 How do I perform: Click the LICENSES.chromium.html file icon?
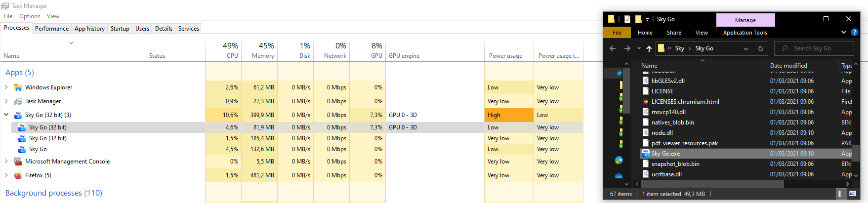(645, 102)
